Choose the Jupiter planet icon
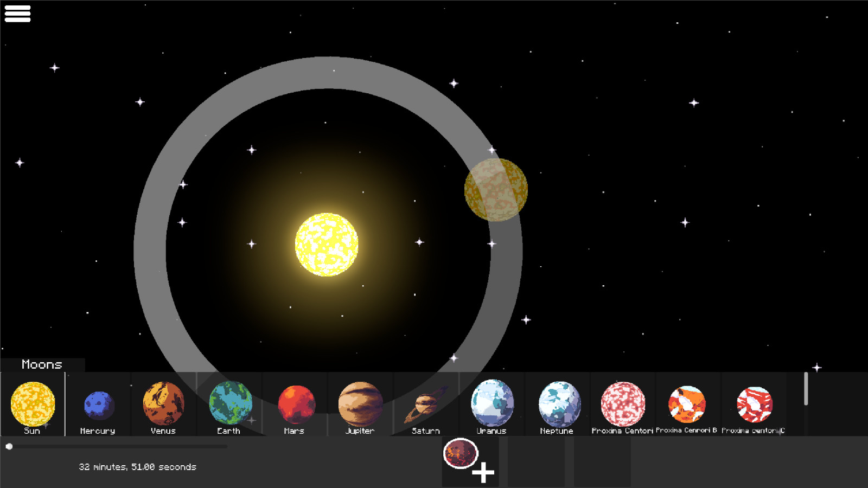Image resolution: width=868 pixels, height=488 pixels. point(360,404)
